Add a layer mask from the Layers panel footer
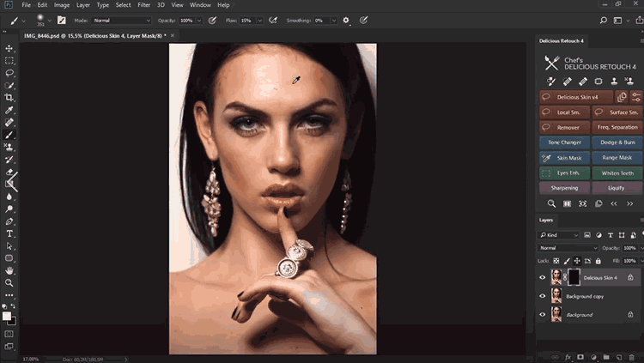 click(x=580, y=356)
